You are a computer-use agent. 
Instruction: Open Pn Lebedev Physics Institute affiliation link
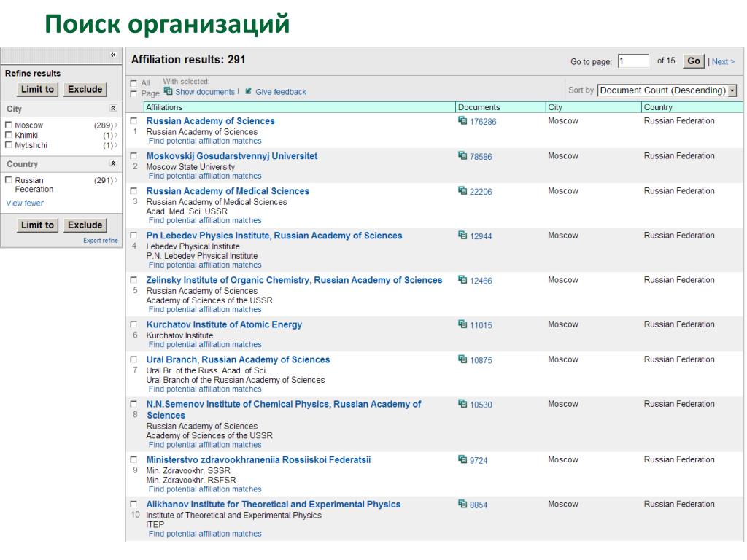point(274,236)
